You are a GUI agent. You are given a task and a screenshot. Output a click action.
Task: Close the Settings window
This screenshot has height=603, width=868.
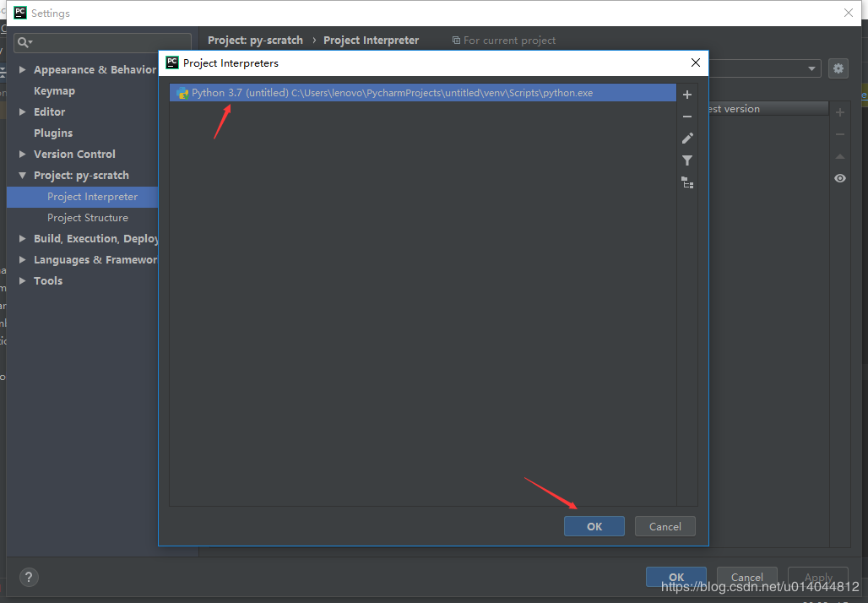848,13
